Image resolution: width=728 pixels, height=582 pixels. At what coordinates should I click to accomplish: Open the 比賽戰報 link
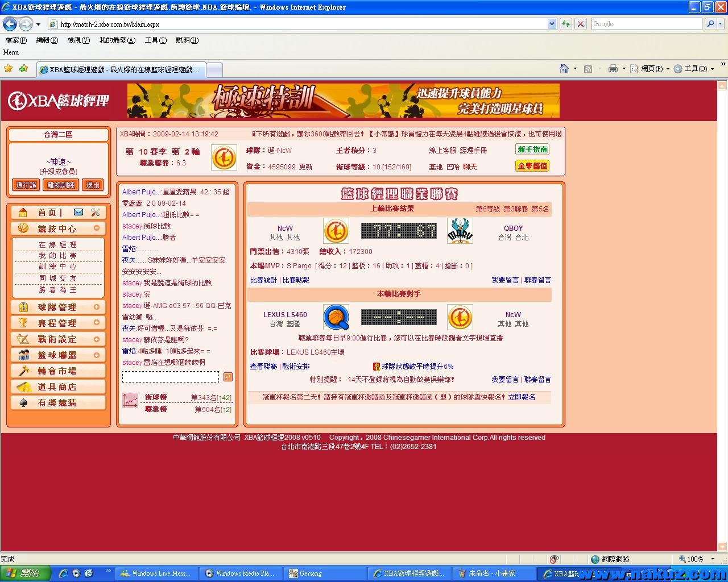point(296,280)
